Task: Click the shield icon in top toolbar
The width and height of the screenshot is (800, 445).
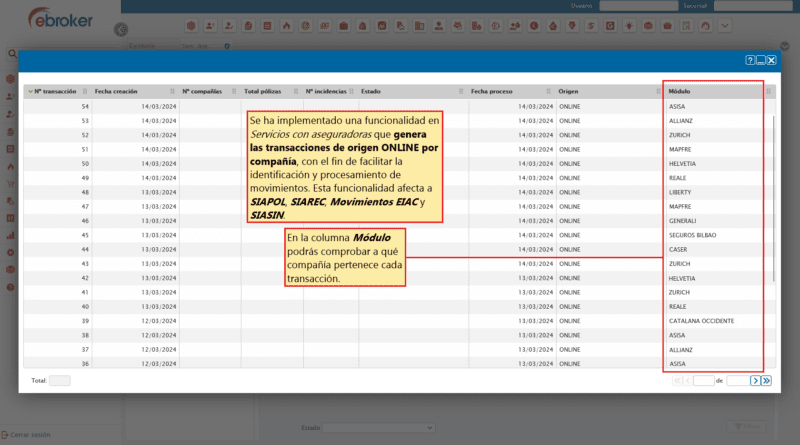Action: (x=572, y=26)
